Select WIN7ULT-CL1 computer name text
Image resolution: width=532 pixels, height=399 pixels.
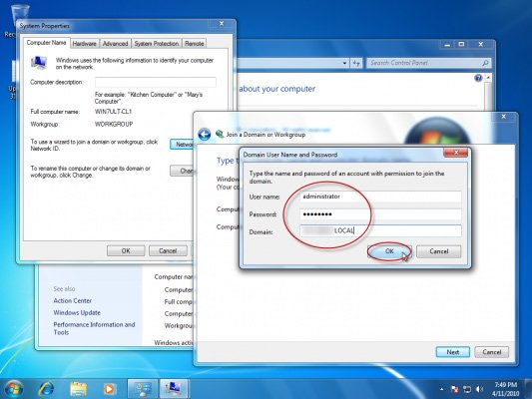click(113, 112)
